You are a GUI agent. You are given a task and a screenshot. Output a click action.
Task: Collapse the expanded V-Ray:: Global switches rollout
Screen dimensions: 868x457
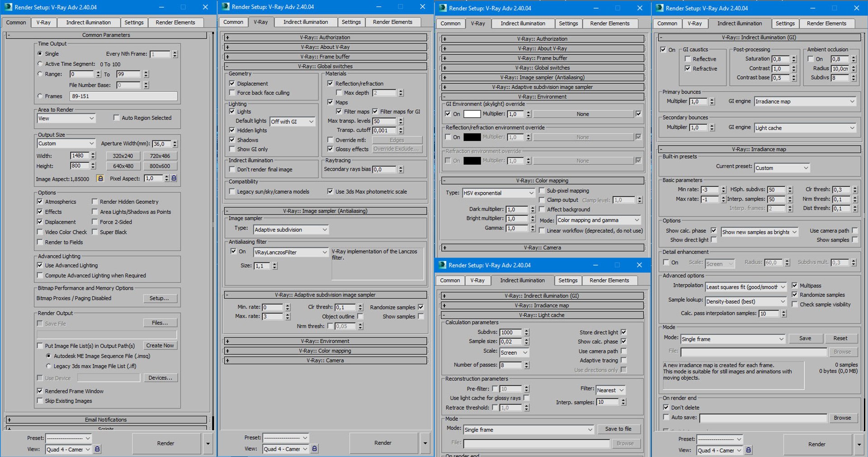click(325, 66)
